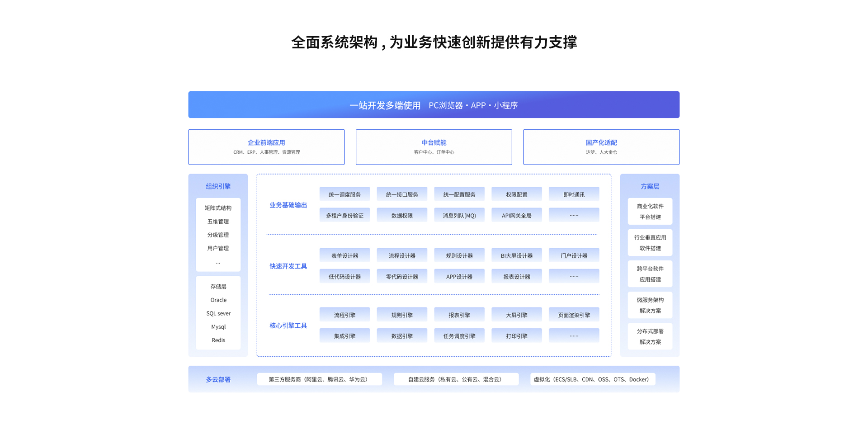Click 报表设计器 box
This screenshot has width=868, height=425.
(517, 276)
